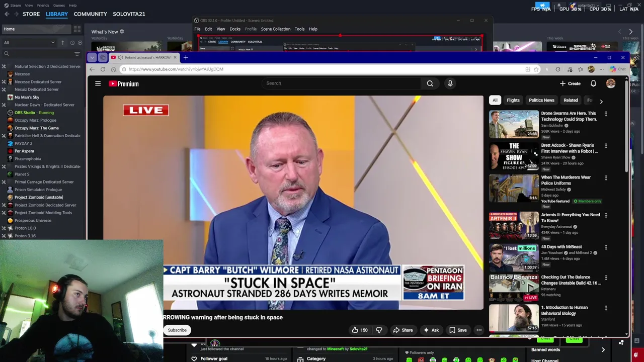
Task: Subscribe to the channel
Action: click(177, 330)
